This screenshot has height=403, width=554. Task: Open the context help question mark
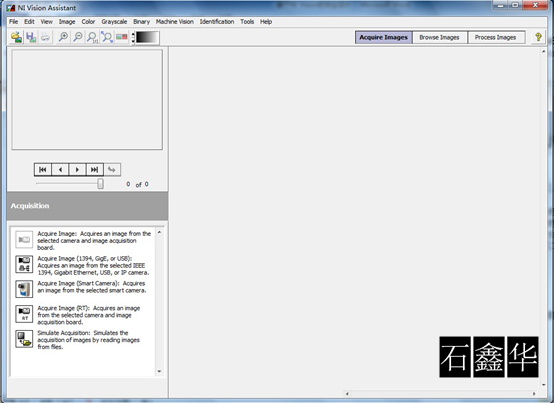(x=538, y=37)
